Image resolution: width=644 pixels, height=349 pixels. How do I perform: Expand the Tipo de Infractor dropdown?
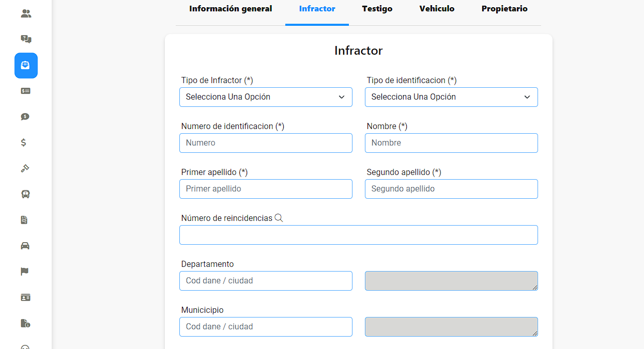click(x=266, y=97)
